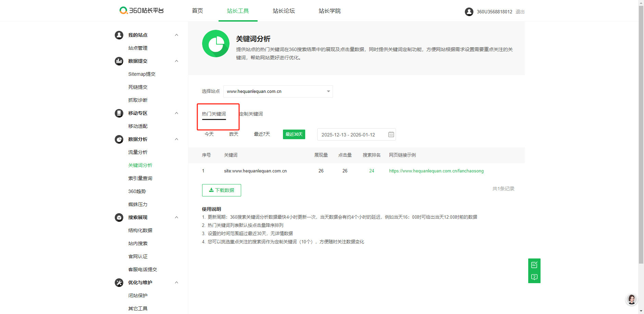Collapse the 搜索展现 sidebar section
The width and height of the screenshot is (644, 314).
[176, 217]
